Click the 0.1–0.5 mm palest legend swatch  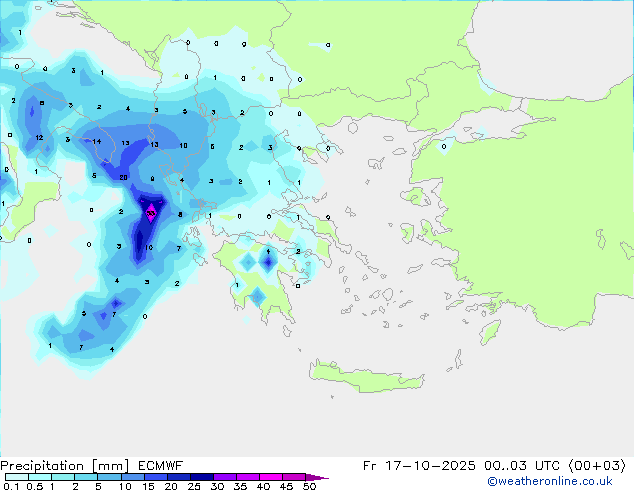tap(17, 477)
